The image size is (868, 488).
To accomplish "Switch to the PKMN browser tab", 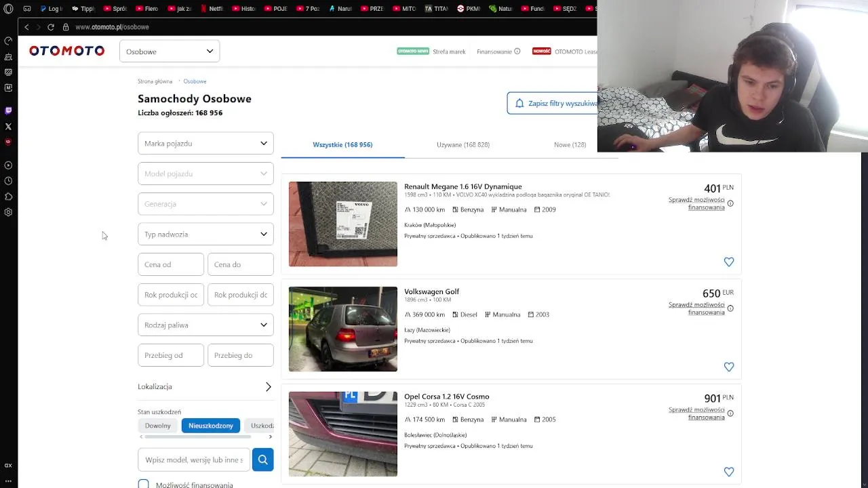I will [x=469, y=9].
